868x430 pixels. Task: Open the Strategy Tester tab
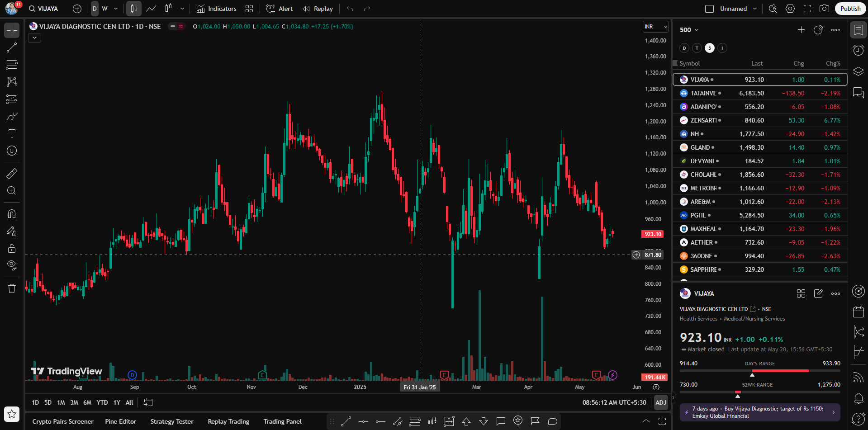172,421
